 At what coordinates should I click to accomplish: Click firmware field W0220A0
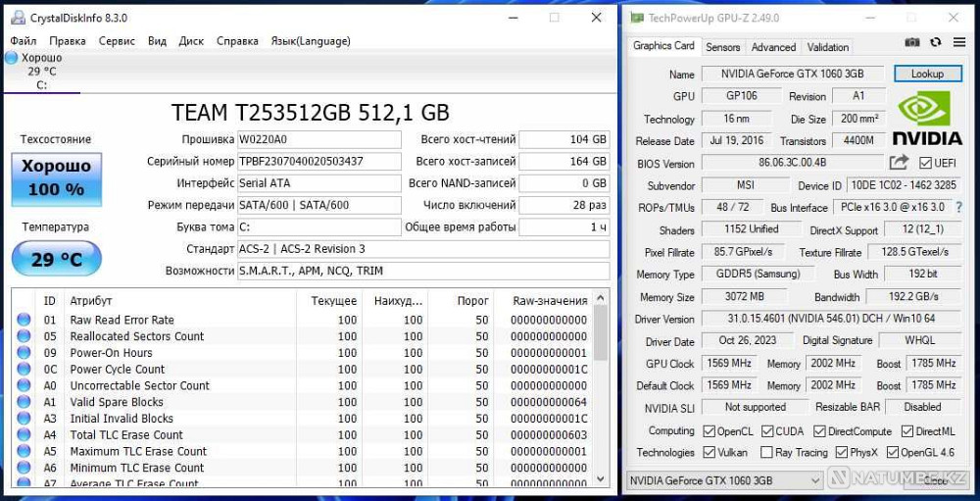(319, 139)
